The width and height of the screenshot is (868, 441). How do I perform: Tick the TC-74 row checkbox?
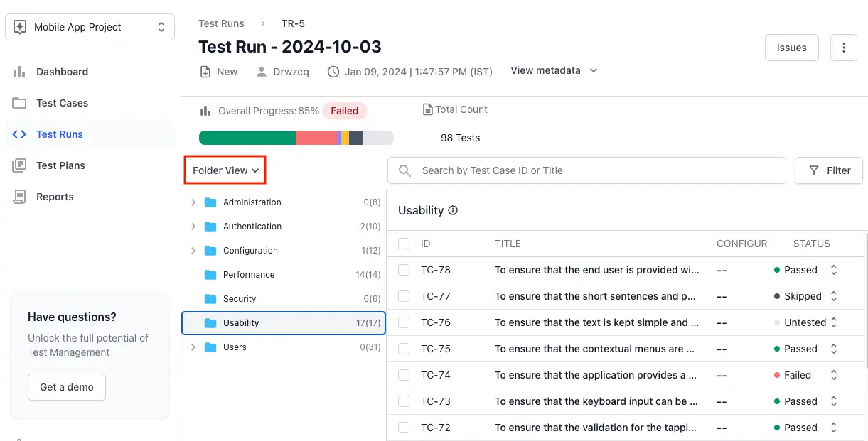click(404, 375)
